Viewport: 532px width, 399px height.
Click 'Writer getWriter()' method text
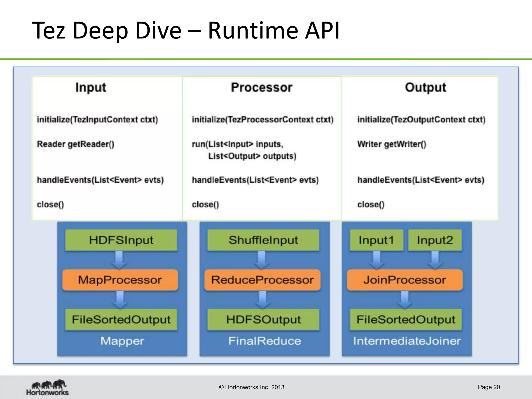click(x=392, y=144)
